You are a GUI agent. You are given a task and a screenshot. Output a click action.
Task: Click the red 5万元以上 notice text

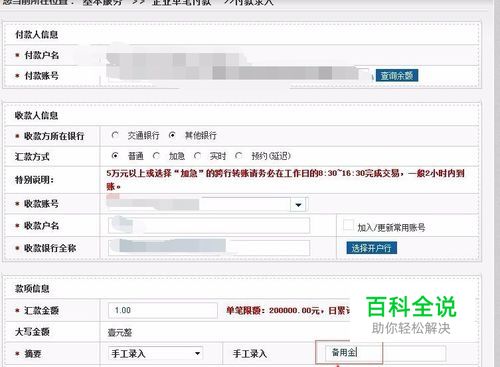(x=285, y=180)
